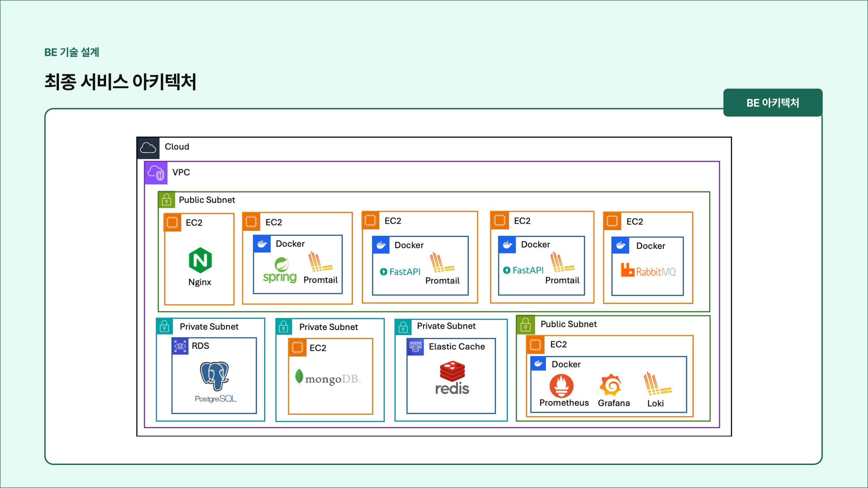Select the Grafana logo icon
The height and width of the screenshot is (488, 868).
point(610,385)
